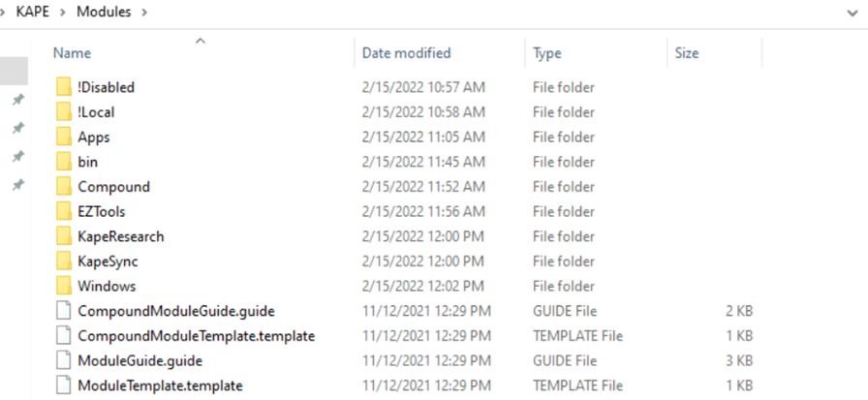This screenshot has height=400, width=868.
Task: Select the CompoundModuleTemplate.template file
Action: (197, 336)
